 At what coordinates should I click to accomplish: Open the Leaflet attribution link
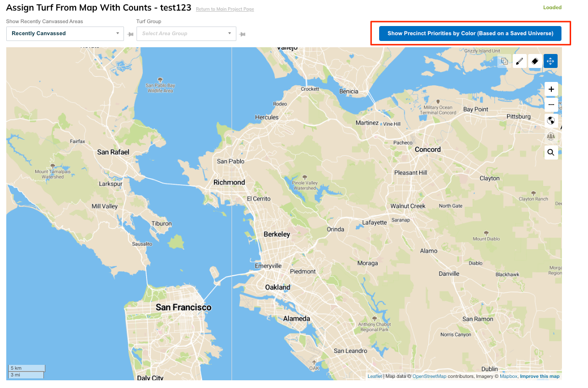tap(375, 376)
